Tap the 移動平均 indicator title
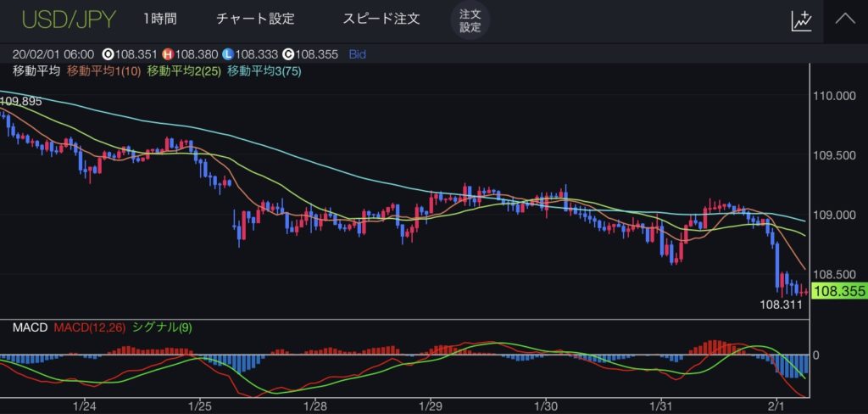 click(36, 71)
